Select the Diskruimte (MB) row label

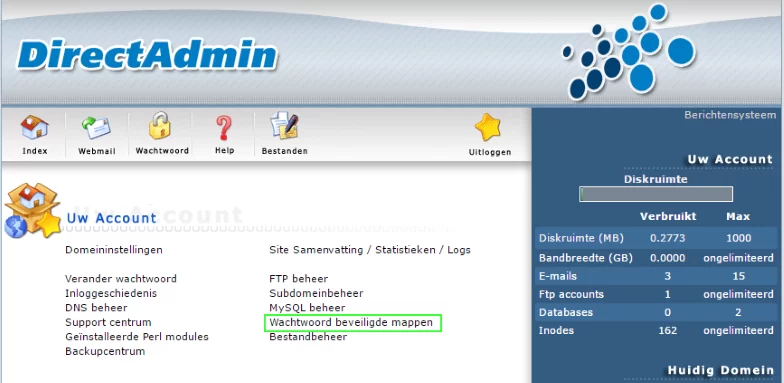pyautogui.click(x=581, y=238)
